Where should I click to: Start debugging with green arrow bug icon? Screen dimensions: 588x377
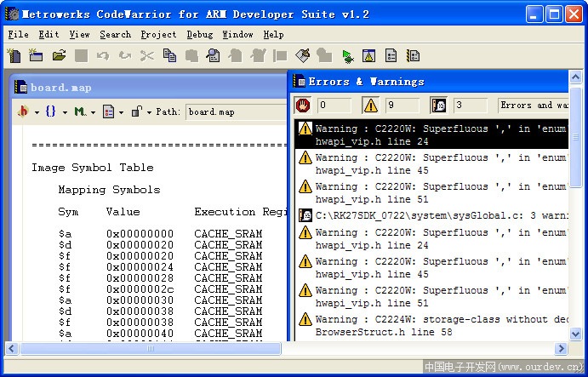tap(348, 56)
